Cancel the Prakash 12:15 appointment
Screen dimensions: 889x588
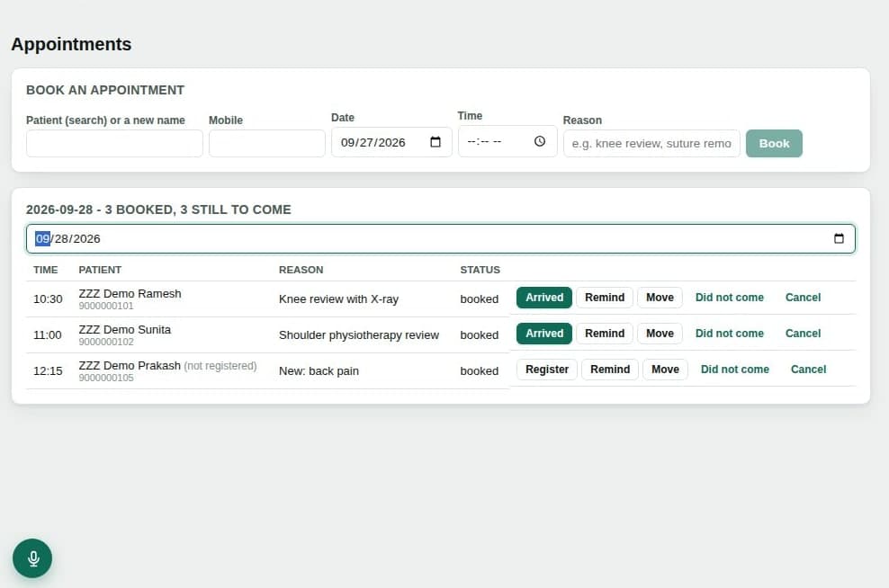809,370
